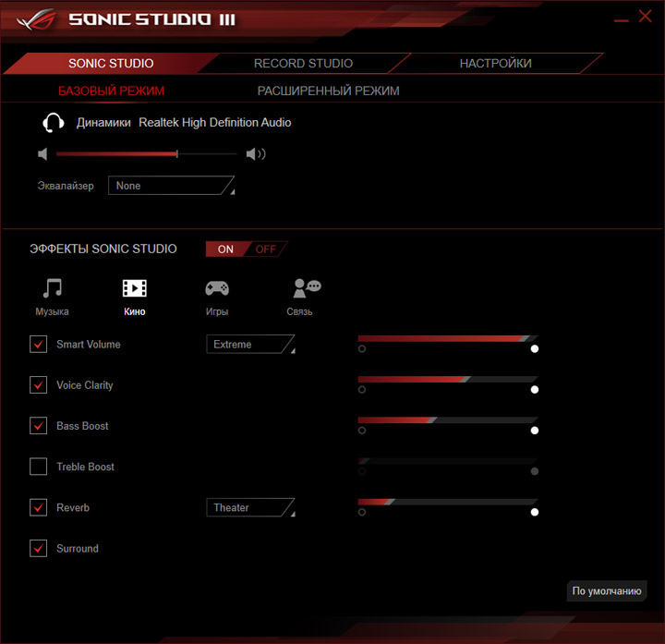Click the ЭФФЕКТЫ SONIC STUDIO heading
The height and width of the screenshot is (644, 665).
click(103, 249)
